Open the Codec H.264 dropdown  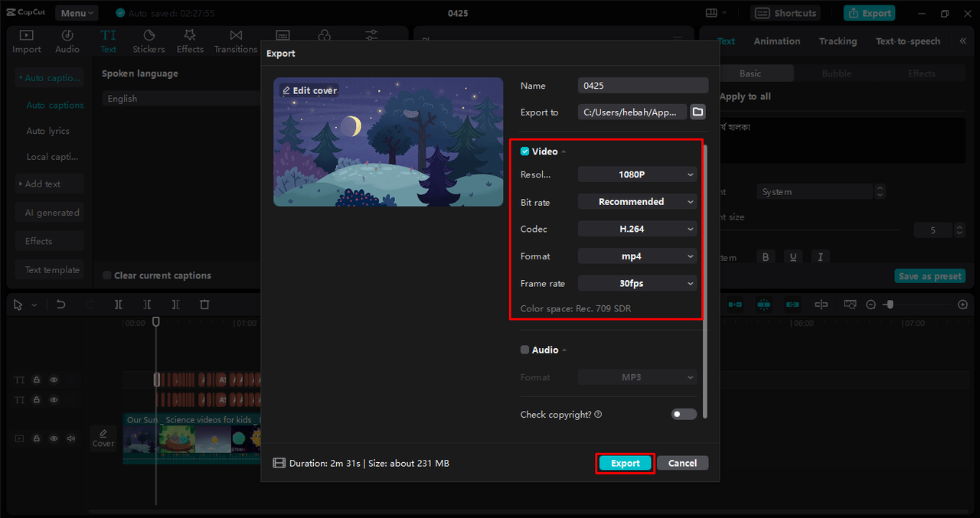pyautogui.click(x=637, y=229)
